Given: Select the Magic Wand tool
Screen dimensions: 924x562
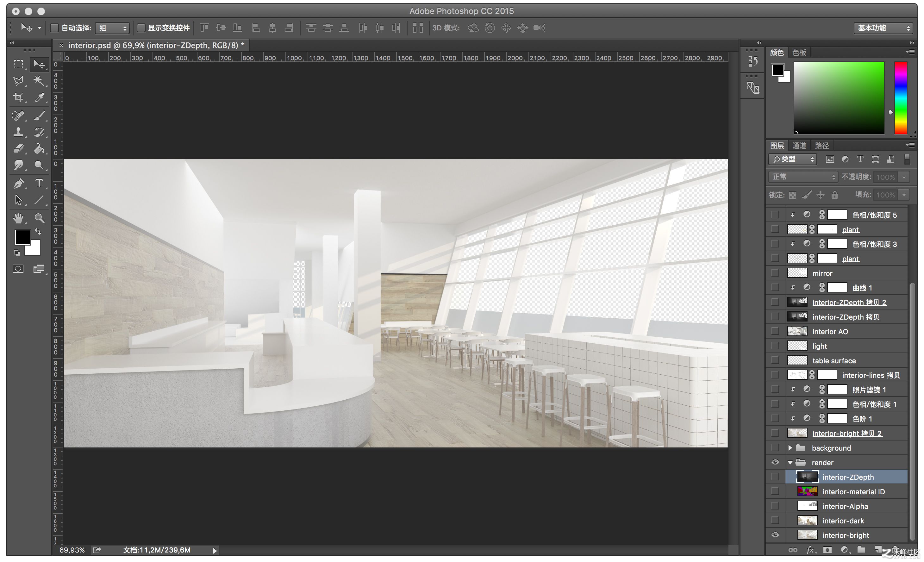Looking at the screenshot, I should point(39,81).
